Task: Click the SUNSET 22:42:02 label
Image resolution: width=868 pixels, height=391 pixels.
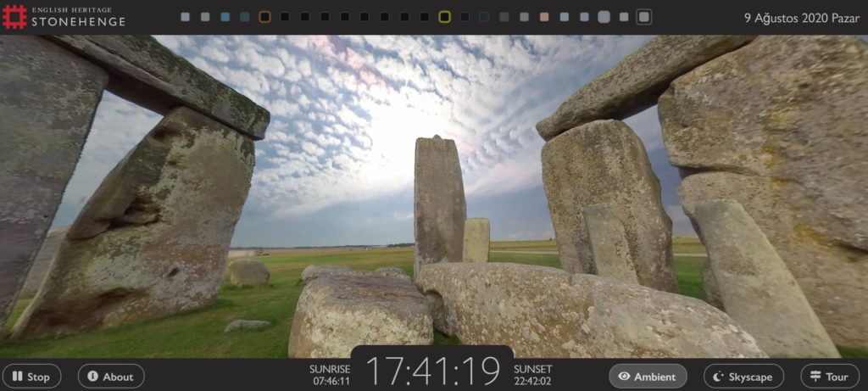Action: pos(532,375)
